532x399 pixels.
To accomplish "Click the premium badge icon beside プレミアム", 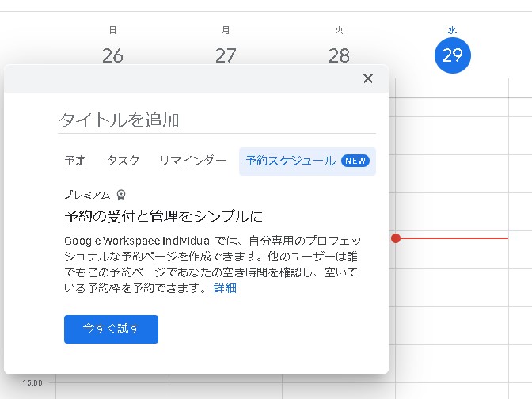I will pyautogui.click(x=120, y=195).
